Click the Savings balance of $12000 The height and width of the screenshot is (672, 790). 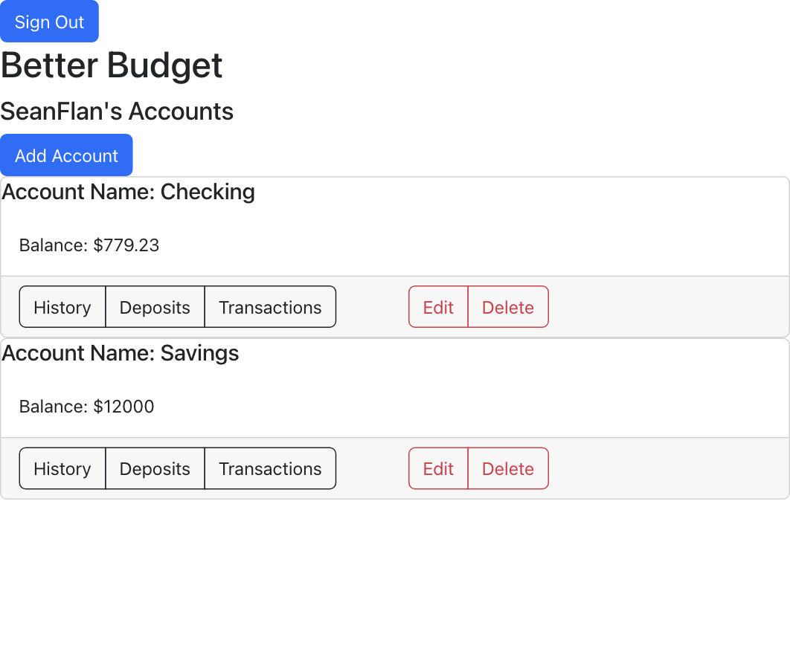click(x=85, y=406)
